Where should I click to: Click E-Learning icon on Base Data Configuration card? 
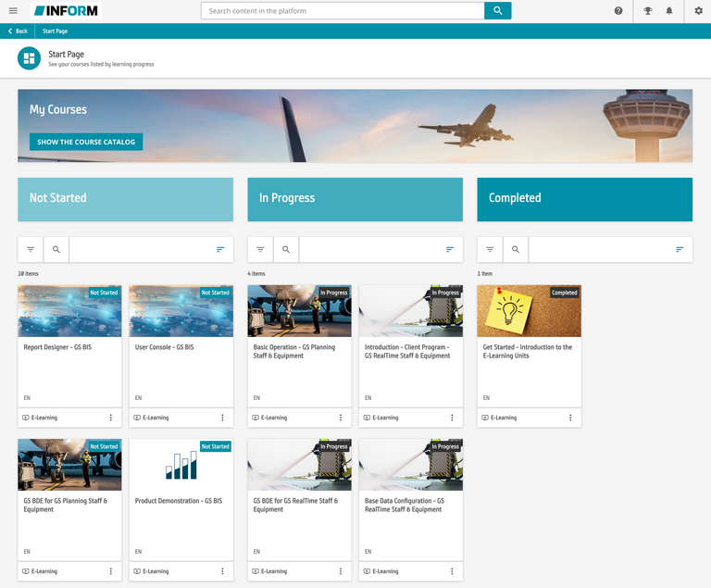click(367, 571)
